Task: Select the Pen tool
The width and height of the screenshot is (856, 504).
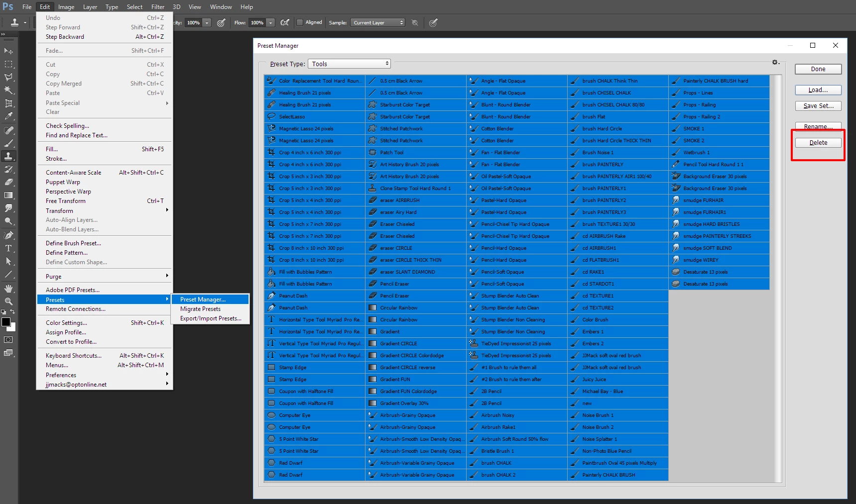Action: tap(8, 235)
